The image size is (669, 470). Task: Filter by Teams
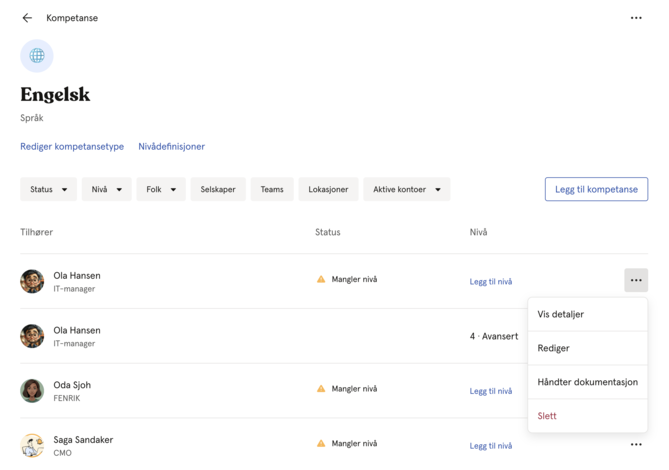(272, 189)
